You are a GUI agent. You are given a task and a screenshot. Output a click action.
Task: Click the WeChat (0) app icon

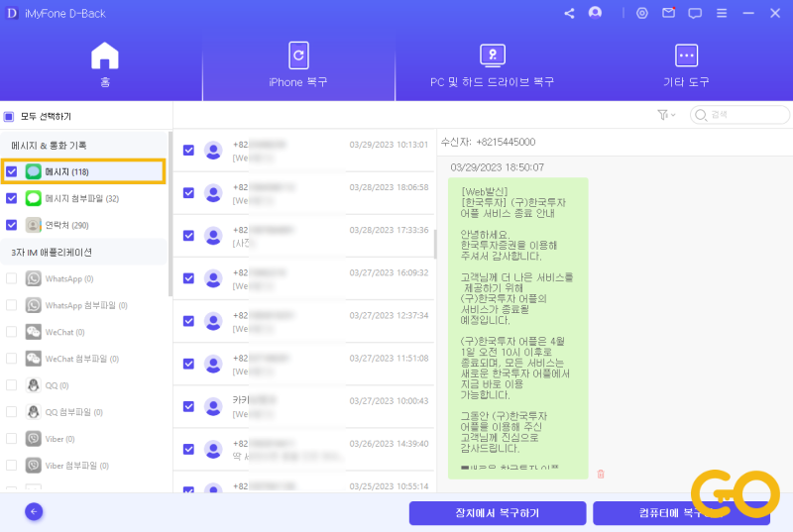34,332
